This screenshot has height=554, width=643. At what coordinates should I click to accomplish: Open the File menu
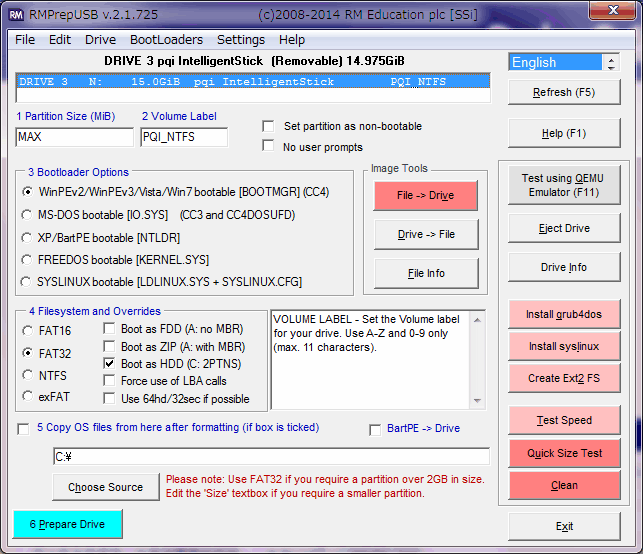coord(25,40)
